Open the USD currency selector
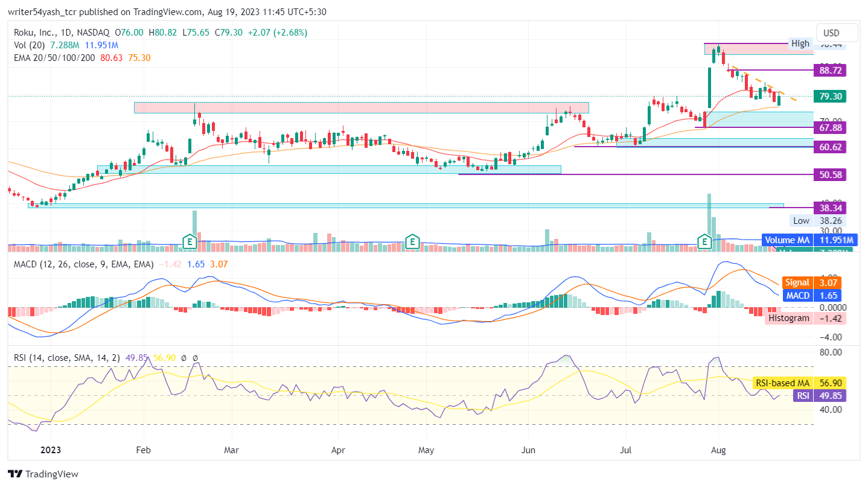 pyautogui.click(x=837, y=33)
